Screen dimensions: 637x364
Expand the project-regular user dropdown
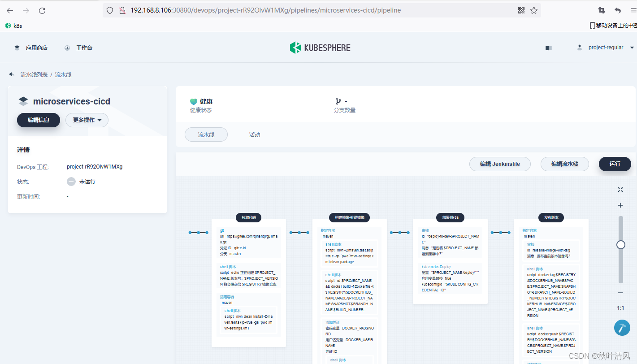pyautogui.click(x=632, y=48)
